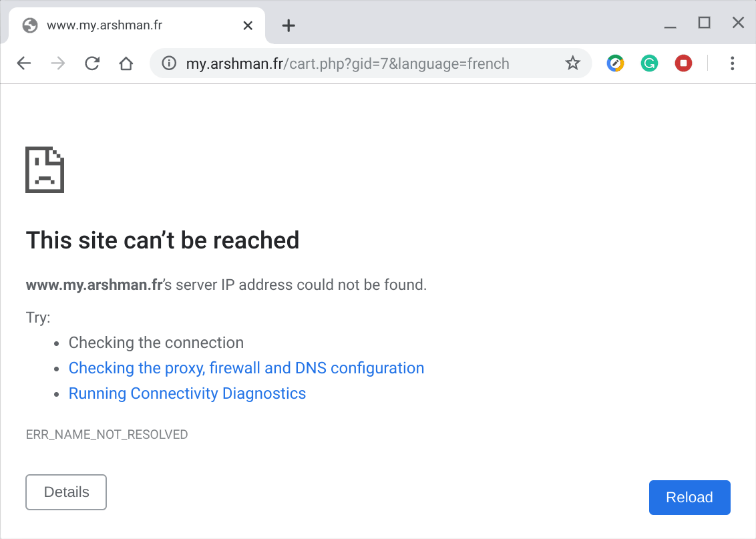This screenshot has height=539, width=756.
Task: Open a new tab with the plus button
Action: (289, 25)
